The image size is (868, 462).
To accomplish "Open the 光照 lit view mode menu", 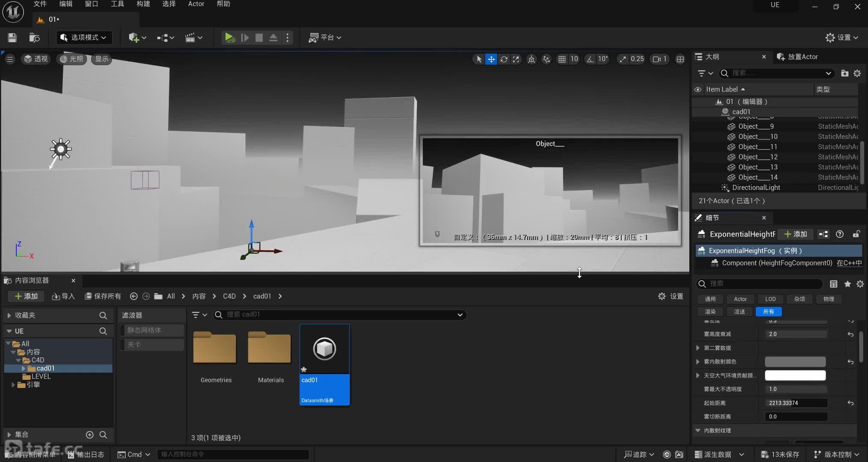I will coord(71,59).
